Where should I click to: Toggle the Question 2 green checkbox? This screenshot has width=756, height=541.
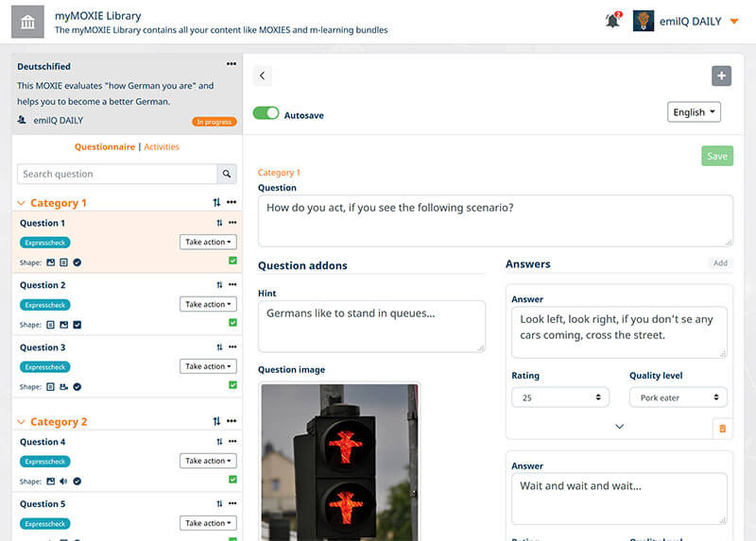click(232, 323)
